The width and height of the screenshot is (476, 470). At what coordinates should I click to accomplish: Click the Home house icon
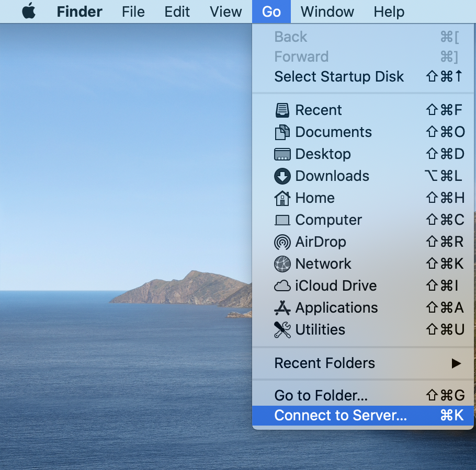pos(282,198)
